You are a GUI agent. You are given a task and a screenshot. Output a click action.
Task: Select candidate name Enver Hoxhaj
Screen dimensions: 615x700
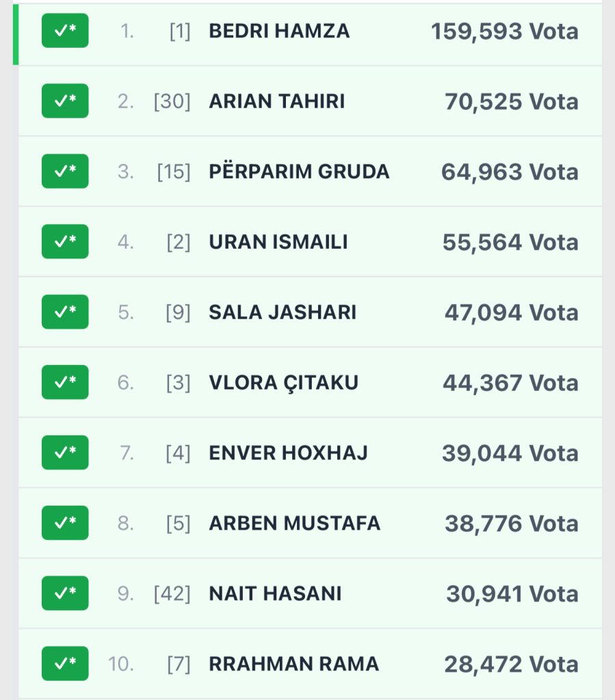click(x=288, y=453)
